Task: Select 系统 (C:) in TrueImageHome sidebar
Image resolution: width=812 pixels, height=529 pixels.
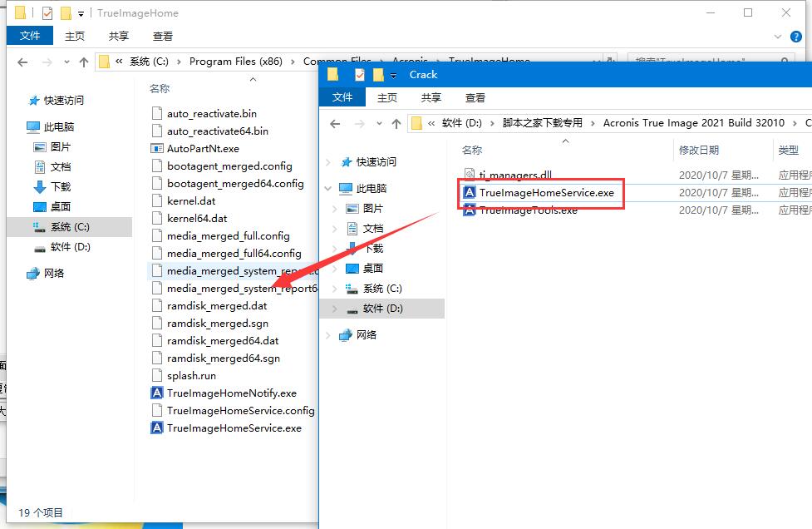Action: click(x=69, y=227)
